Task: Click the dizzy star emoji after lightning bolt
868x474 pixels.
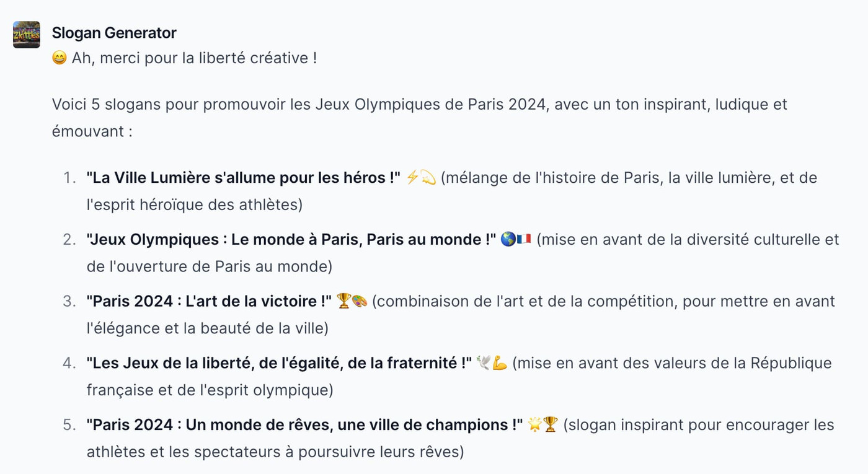Action: click(428, 178)
